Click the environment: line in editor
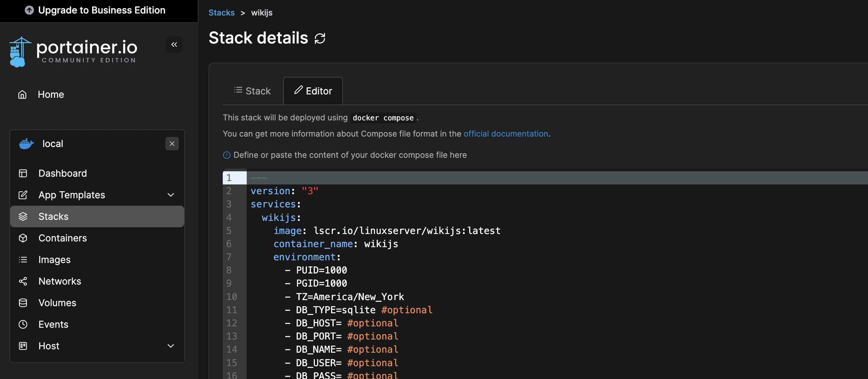 click(x=307, y=257)
